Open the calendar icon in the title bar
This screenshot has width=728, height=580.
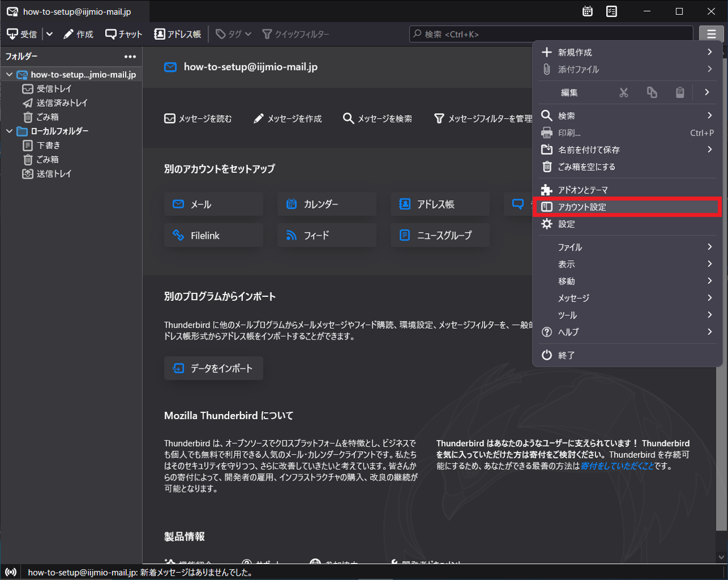pos(588,11)
